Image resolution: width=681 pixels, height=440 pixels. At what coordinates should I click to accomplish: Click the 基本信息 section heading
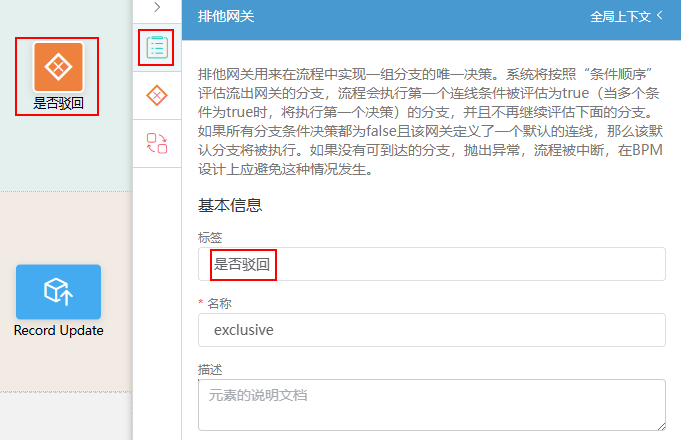pyautogui.click(x=230, y=205)
